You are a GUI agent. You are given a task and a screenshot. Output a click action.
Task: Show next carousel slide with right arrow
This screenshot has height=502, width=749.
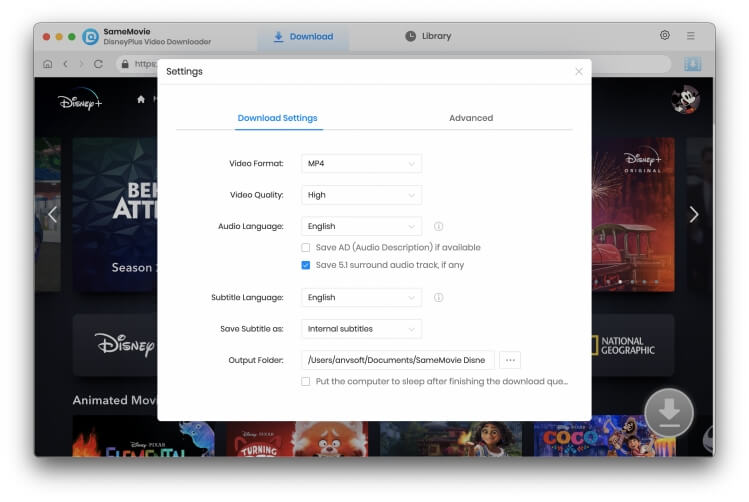tap(693, 214)
